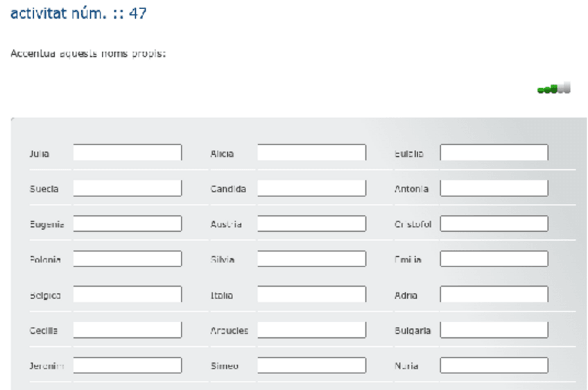Select the text box for Italia
This screenshot has width=588, height=390.
click(311, 295)
